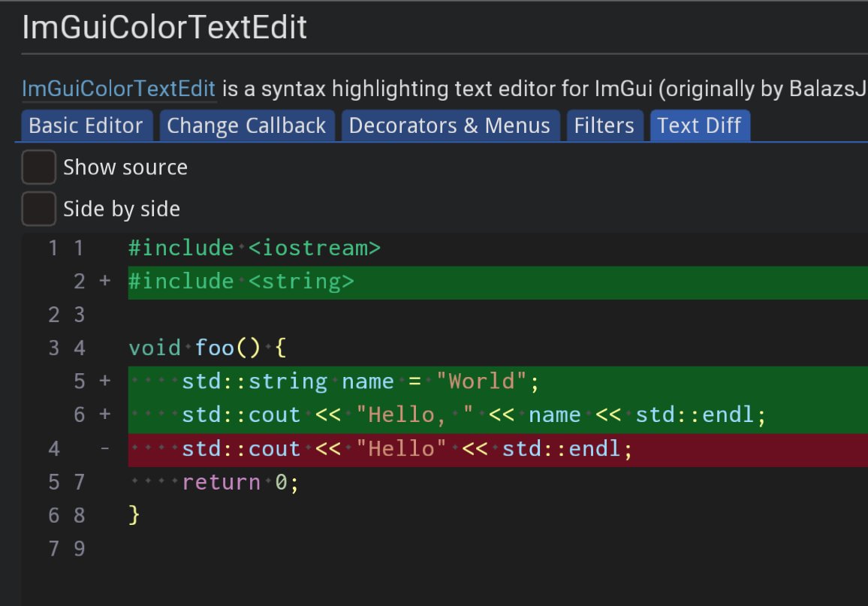868x606 pixels.
Task: Click the #include <iostream> line
Action: (255, 248)
